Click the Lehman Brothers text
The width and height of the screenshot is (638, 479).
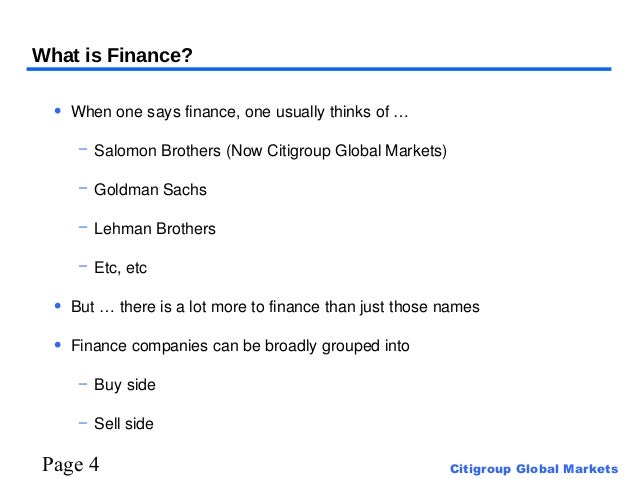tap(155, 229)
